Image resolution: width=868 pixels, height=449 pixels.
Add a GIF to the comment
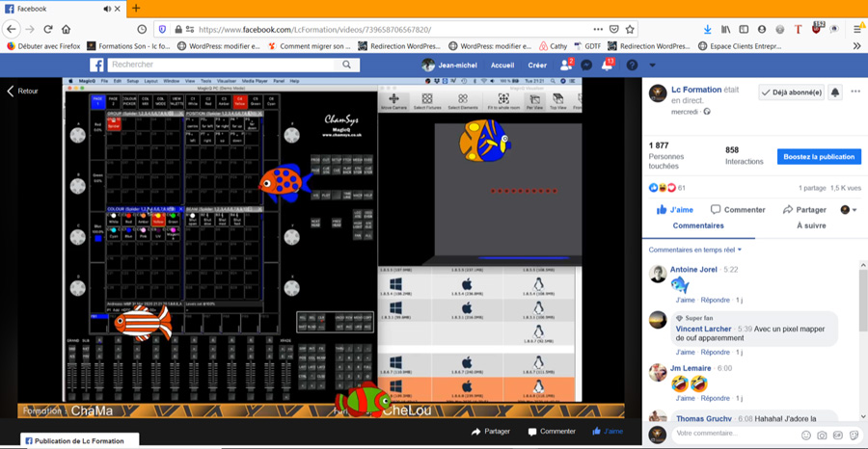click(x=837, y=436)
